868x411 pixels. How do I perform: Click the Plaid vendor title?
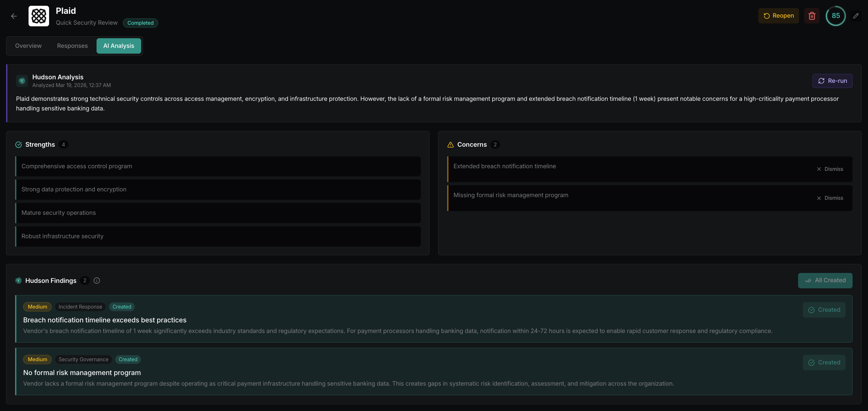click(66, 11)
